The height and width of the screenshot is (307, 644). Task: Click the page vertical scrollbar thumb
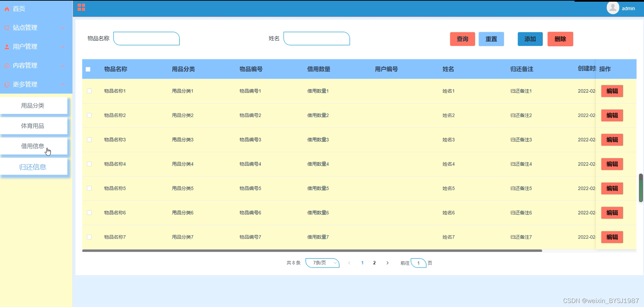pos(641,188)
